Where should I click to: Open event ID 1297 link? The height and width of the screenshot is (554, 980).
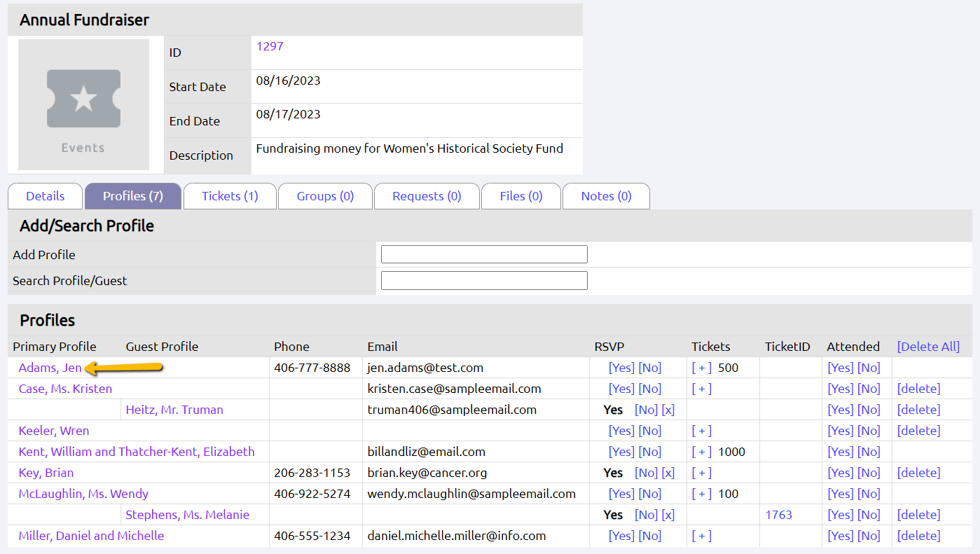pyautogui.click(x=270, y=46)
